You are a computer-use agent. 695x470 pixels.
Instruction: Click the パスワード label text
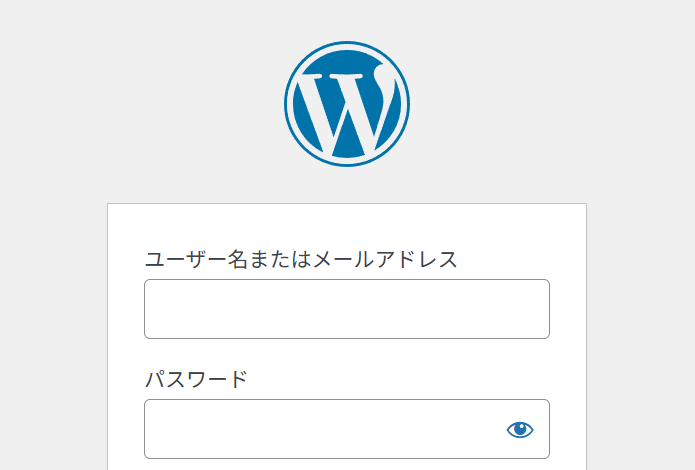(x=196, y=380)
